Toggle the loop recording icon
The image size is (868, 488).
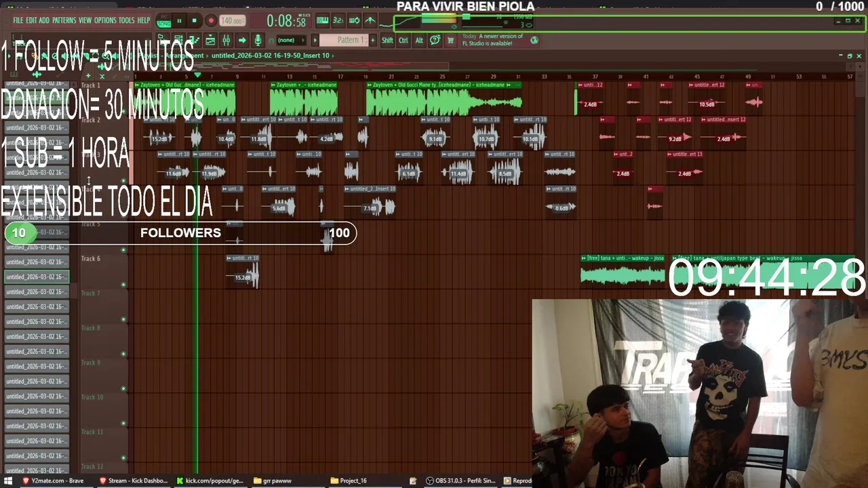[354, 21]
